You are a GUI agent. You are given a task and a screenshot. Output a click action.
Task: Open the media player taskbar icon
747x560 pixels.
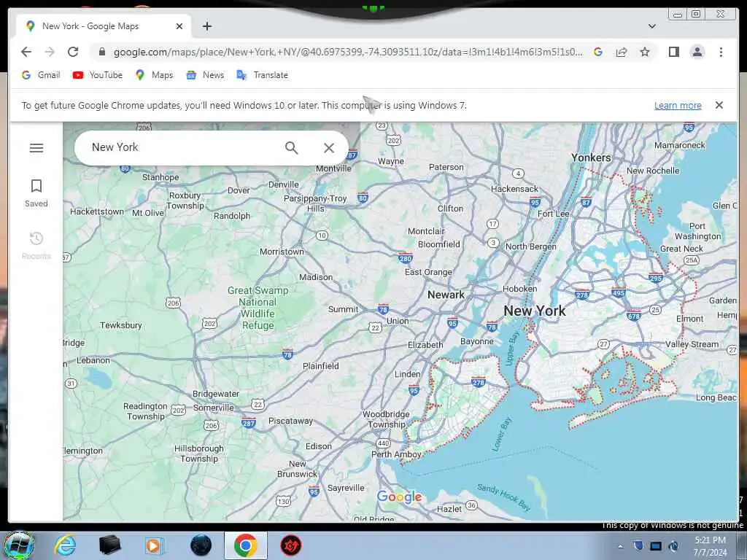tap(155, 545)
